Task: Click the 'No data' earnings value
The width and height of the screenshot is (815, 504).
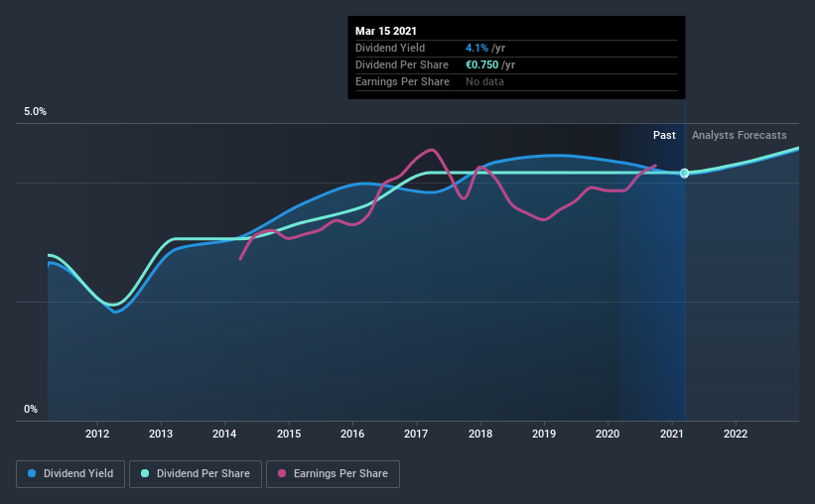Action: click(484, 81)
